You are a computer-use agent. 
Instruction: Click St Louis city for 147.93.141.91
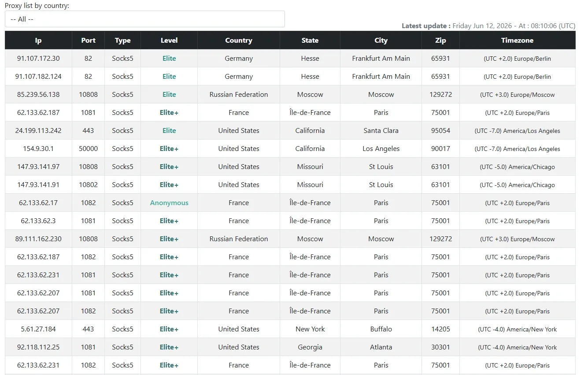click(x=381, y=185)
